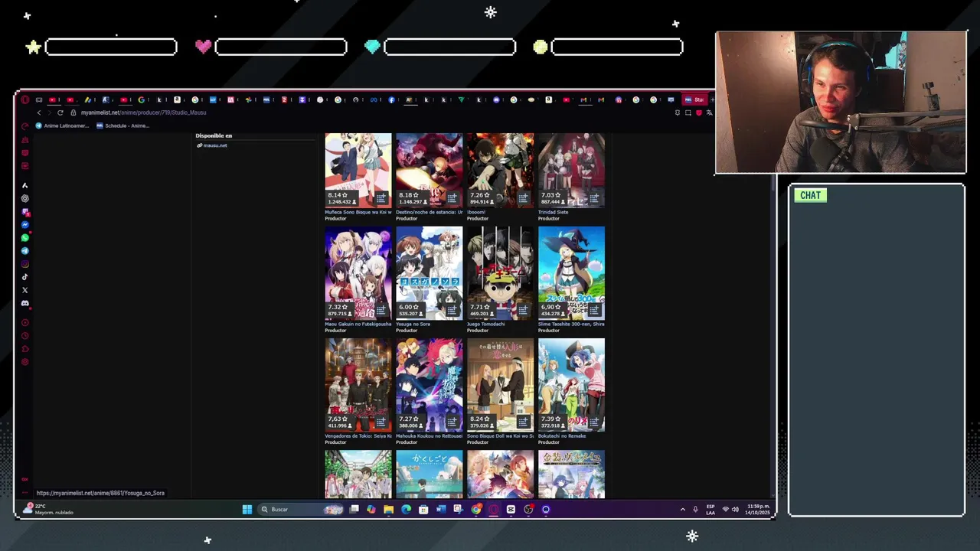This screenshot has width=980, height=551.
Task: Open the volume control in system tray
Action: pyautogui.click(x=735, y=509)
